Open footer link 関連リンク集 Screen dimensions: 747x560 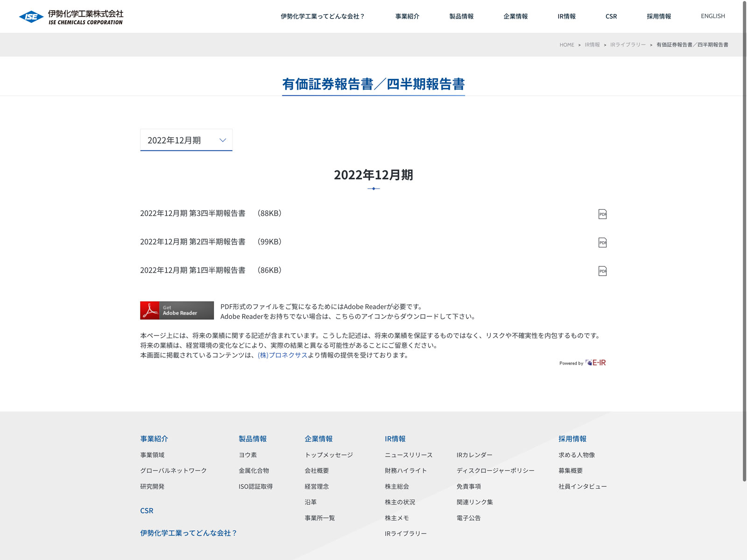click(475, 502)
